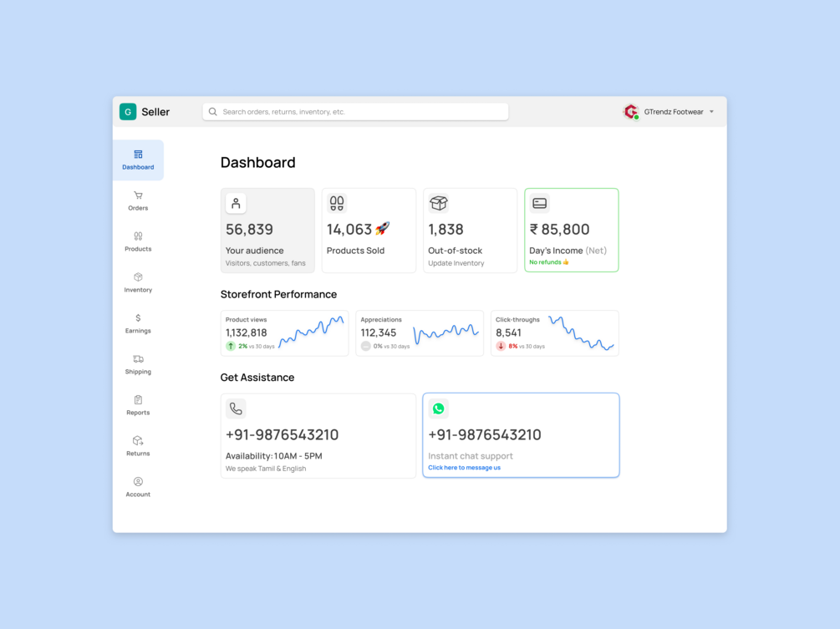Viewport: 840px width, 629px height.
Task: Click the person icon on audience card
Action: coord(236,204)
